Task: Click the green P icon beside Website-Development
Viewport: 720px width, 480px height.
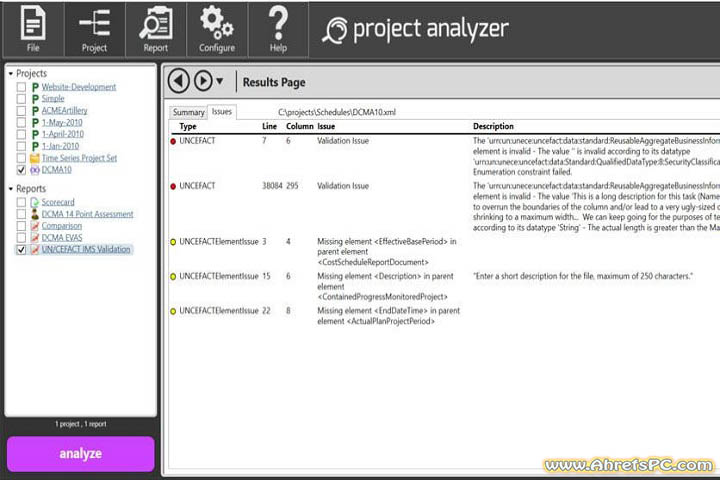Action: [x=35, y=87]
